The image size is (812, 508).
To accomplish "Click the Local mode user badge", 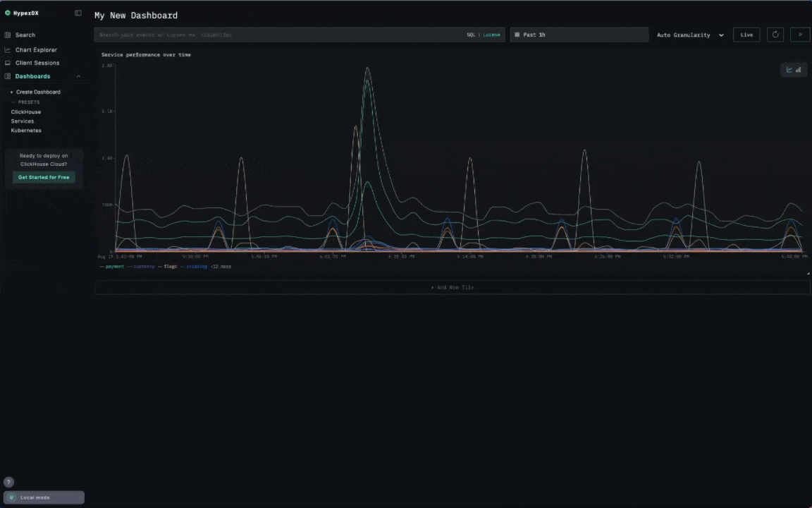I will 44,497.
